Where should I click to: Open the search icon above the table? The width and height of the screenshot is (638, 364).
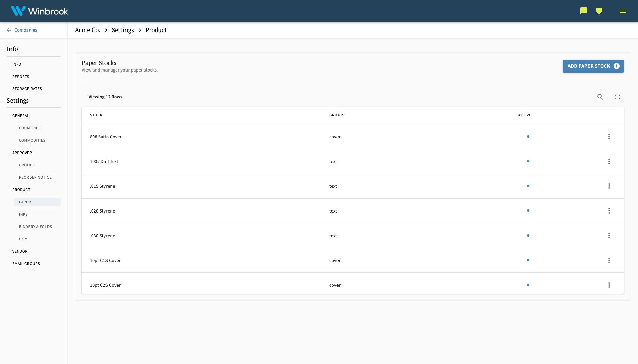click(600, 97)
